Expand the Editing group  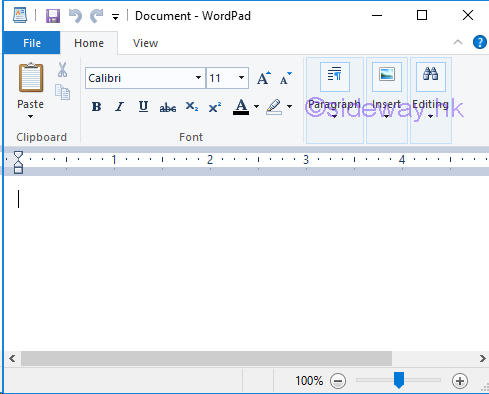[x=431, y=100]
